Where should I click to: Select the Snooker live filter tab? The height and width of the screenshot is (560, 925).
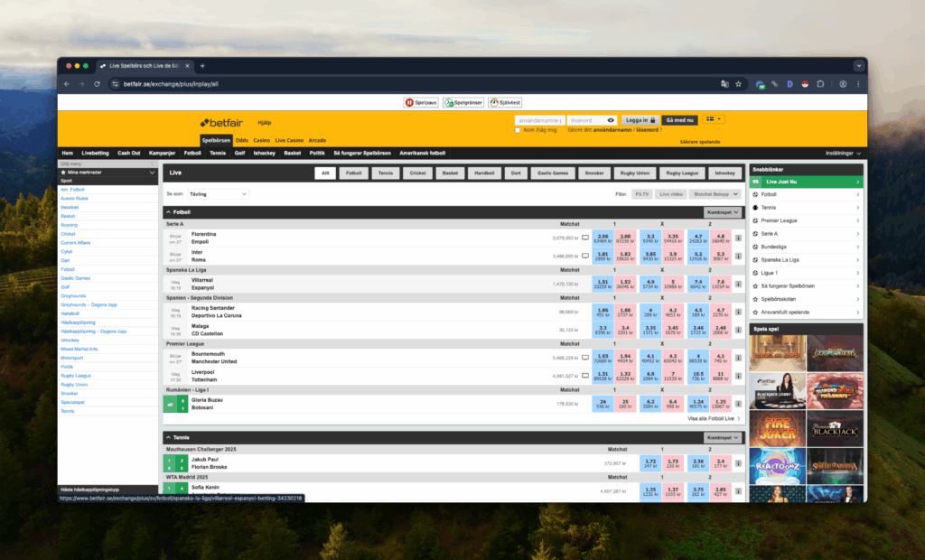click(594, 173)
